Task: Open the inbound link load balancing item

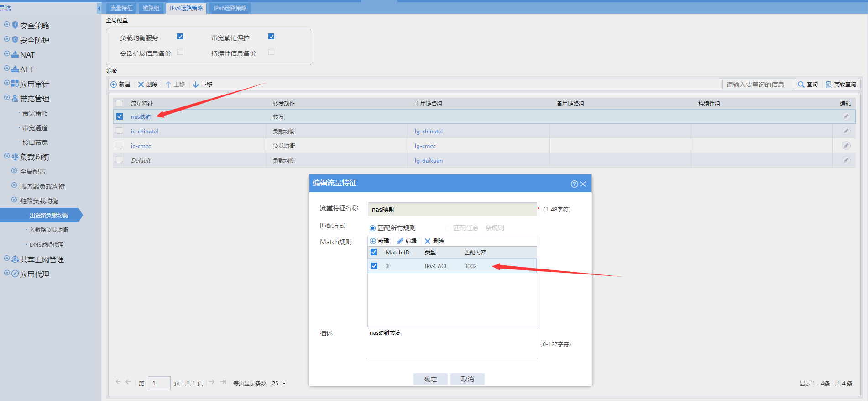Action: click(49, 230)
